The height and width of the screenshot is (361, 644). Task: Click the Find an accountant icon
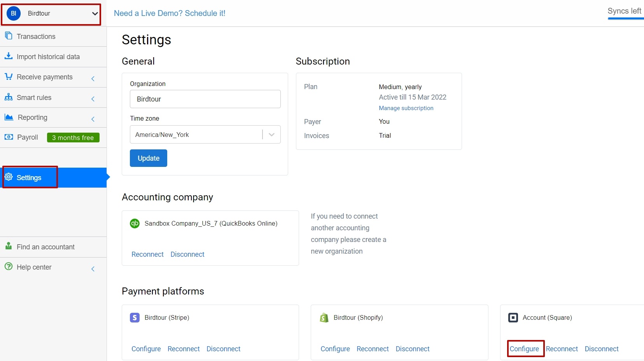point(9,246)
